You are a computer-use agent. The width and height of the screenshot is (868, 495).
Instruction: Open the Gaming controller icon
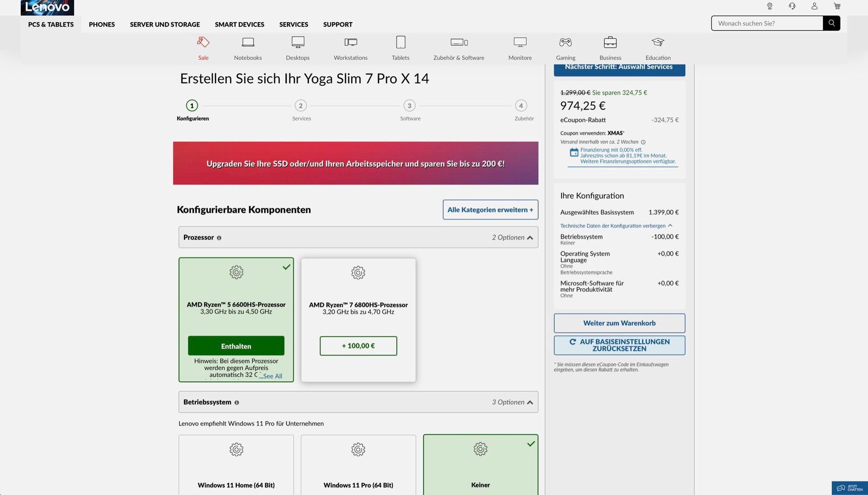click(565, 43)
